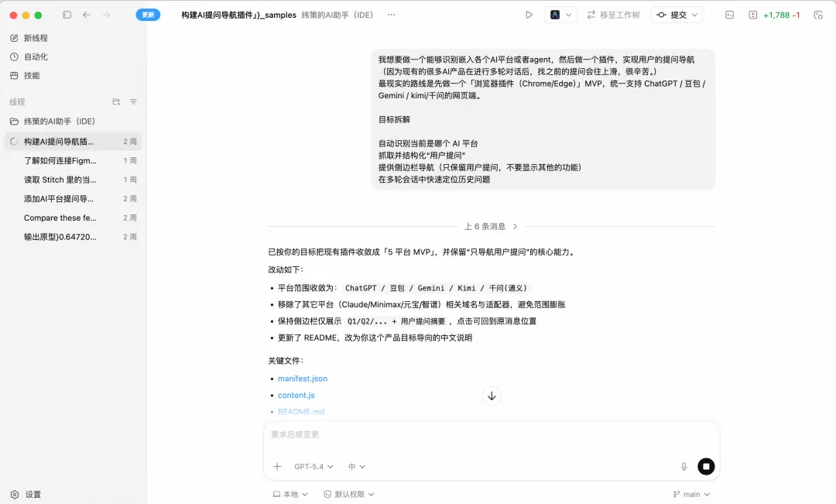
Task: Stop generation with the black stop button
Action: click(706, 467)
